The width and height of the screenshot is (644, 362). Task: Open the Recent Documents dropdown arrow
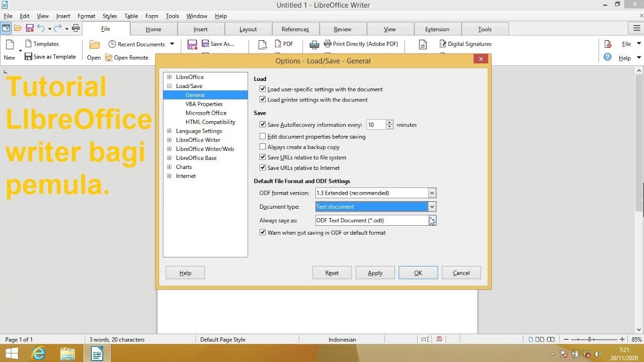pyautogui.click(x=172, y=44)
